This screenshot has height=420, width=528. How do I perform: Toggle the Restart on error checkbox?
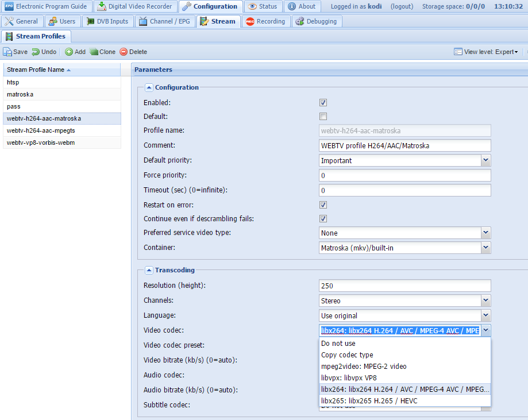click(x=323, y=205)
